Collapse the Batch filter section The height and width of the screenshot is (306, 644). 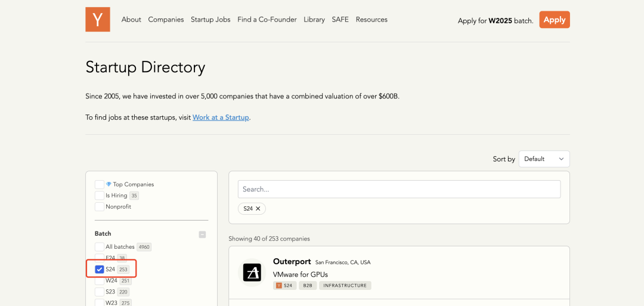coord(202,234)
